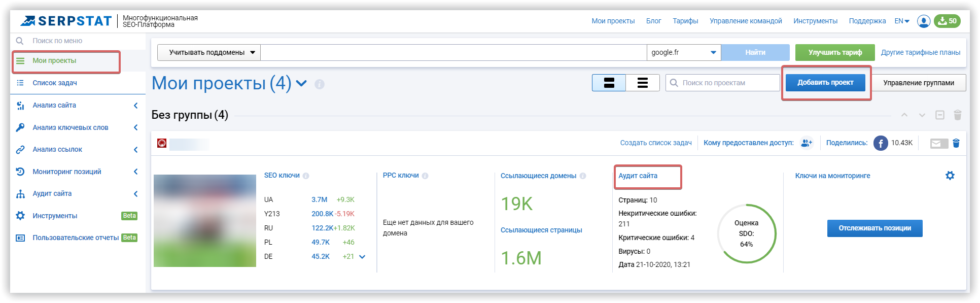Click the minimize group square icon
This screenshot has width=980, height=303.
point(940,115)
